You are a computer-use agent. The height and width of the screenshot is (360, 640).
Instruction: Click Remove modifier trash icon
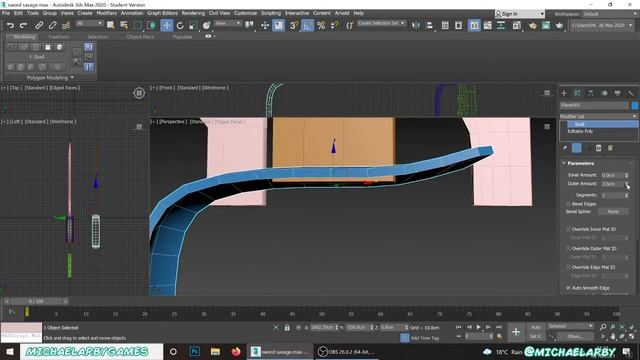[598, 148]
